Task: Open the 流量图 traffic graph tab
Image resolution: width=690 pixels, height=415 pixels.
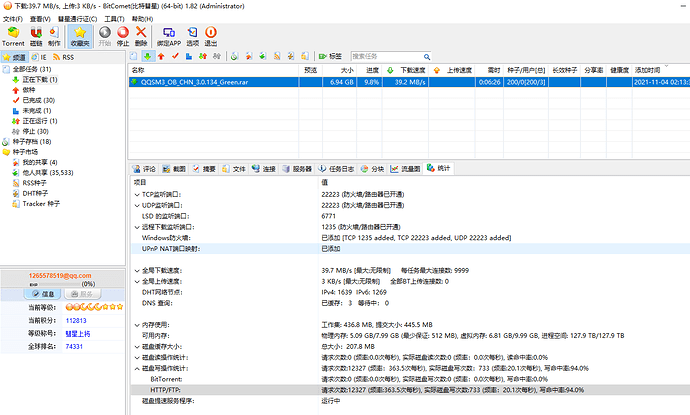Action: (406, 169)
